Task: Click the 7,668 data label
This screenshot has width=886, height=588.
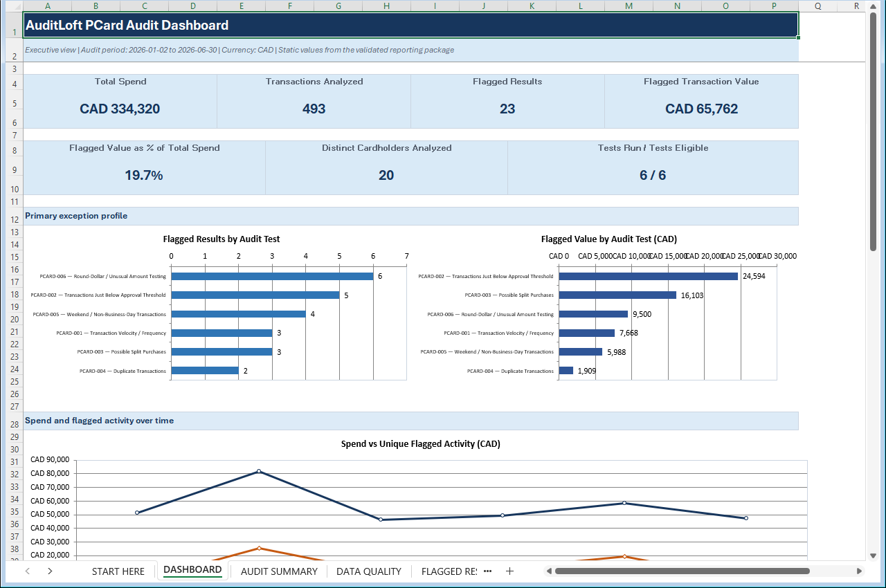Action: pyautogui.click(x=629, y=333)
